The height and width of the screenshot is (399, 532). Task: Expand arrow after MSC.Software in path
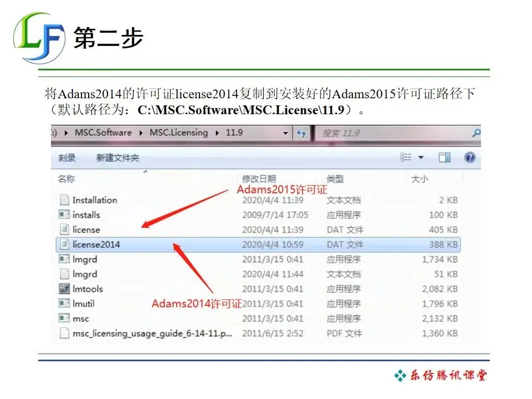[x=141, y=133]
